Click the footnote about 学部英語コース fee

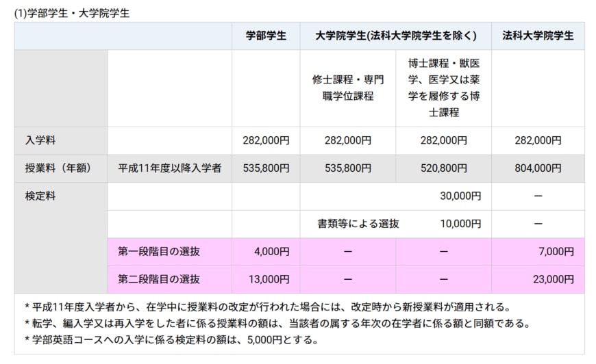click(172, 339)
